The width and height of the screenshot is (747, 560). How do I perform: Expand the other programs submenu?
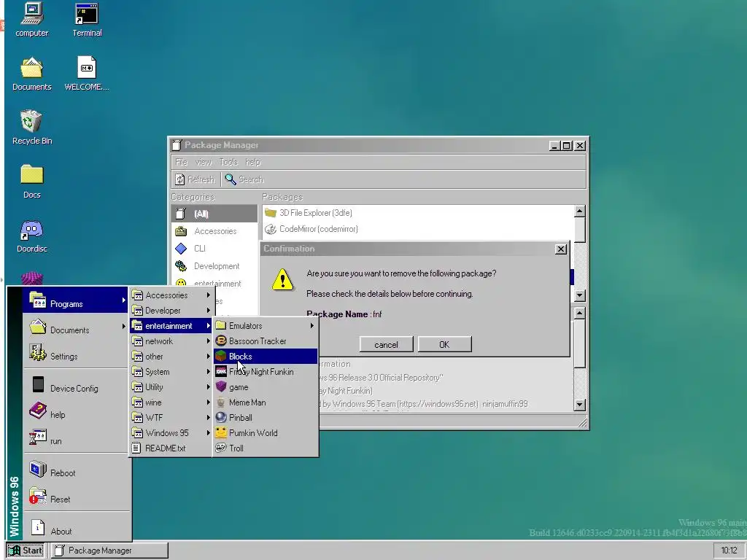point(171,356)
